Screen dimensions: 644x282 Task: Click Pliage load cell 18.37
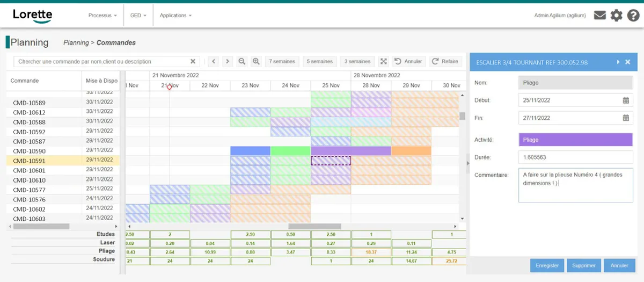371,252
